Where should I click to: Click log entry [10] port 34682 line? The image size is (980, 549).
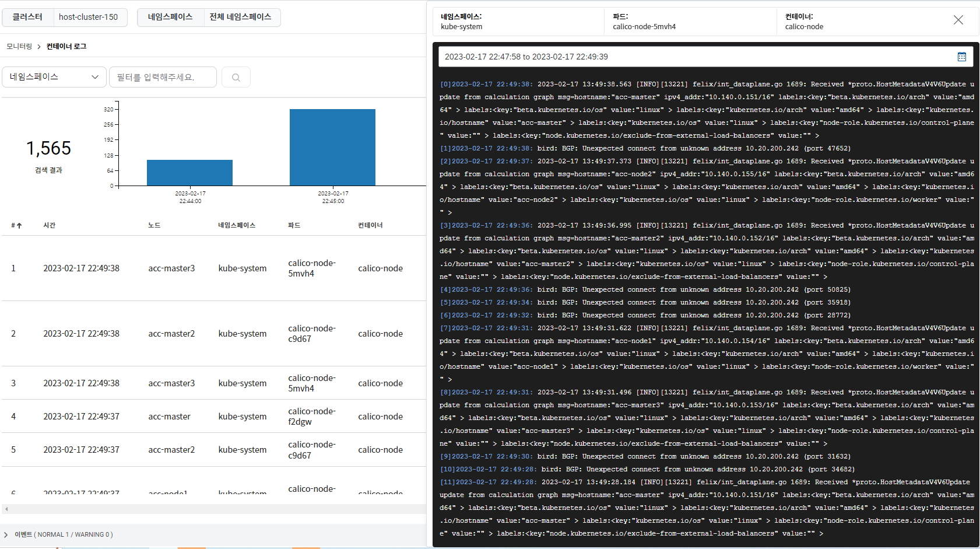[647, 469]
